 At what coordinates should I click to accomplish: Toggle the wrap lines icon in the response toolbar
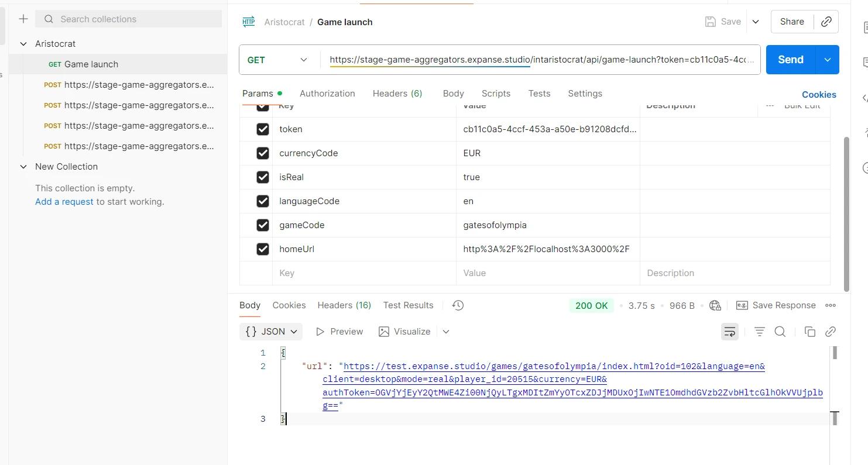[730, 332]
